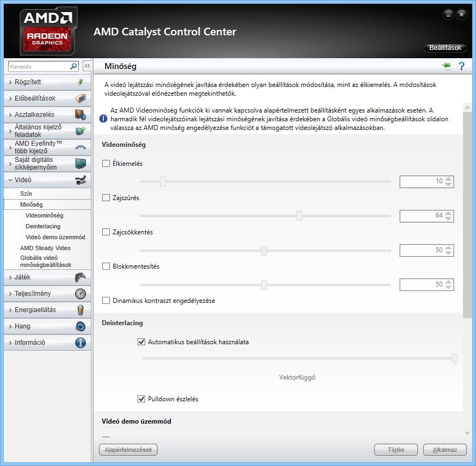Enable the Élkiemelés checkbox
Image resolution: width=476 pixels, height=466 pixels.
point(106,164)
